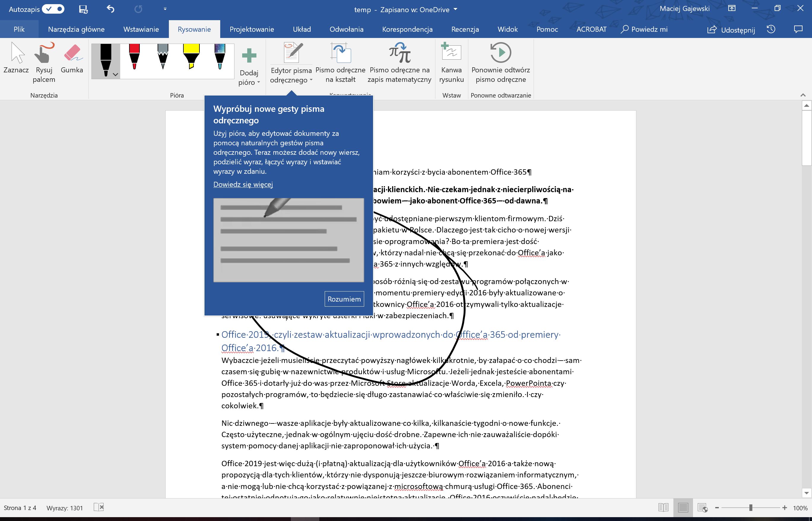
Task: Open version history clock icon
Action: pos(771,29)
